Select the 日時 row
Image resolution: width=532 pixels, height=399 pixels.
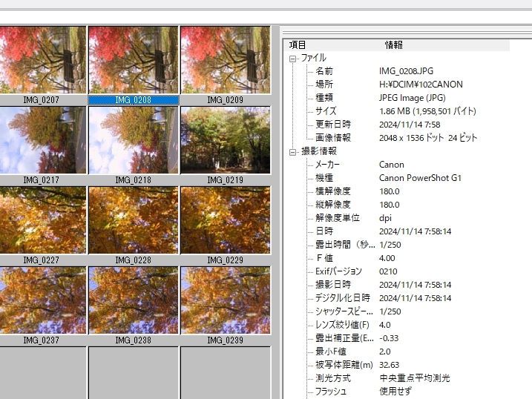click(x=383, y=231)
